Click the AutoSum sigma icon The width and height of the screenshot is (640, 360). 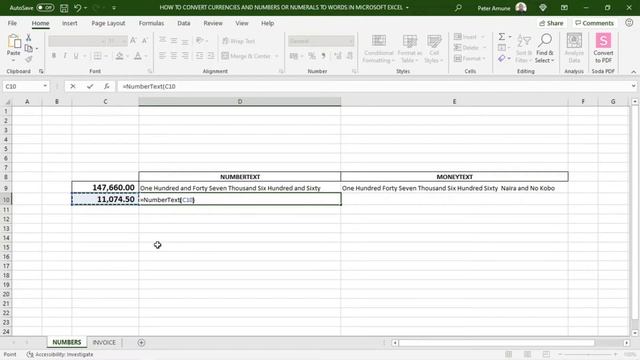(x=502, y=37)
